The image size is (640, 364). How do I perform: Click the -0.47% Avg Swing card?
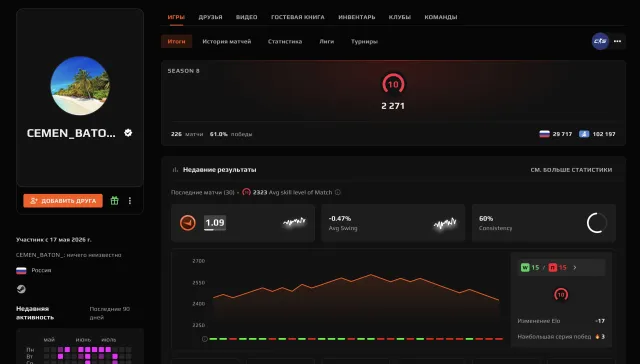393,223
